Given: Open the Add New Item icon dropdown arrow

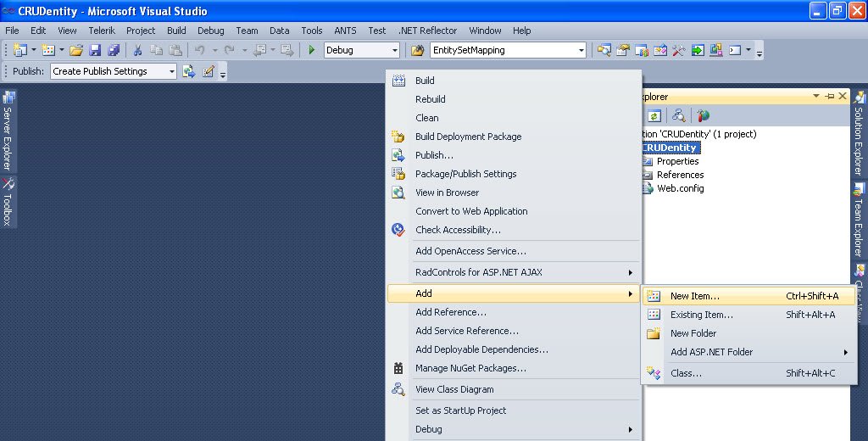Looking at the screenshot, I should [62, 50].
